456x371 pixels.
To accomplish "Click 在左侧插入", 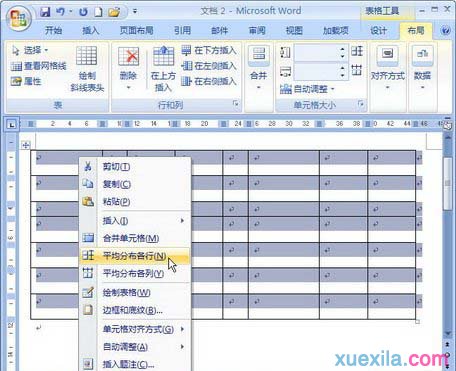I will [209, 66].
